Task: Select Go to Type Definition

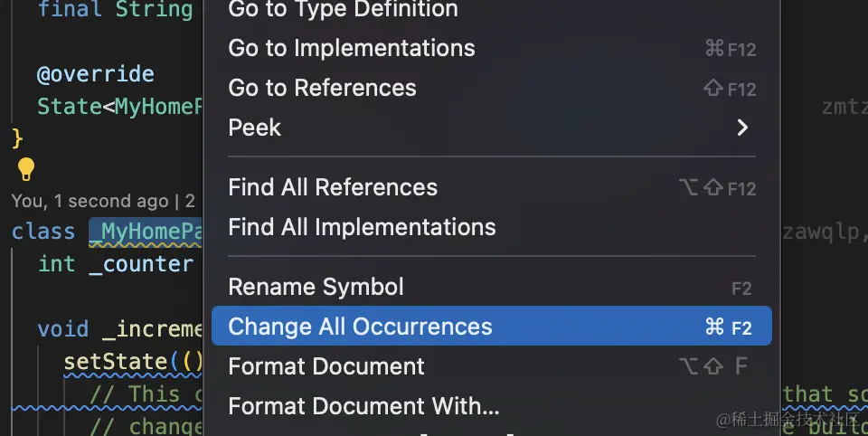Action: 343,10
